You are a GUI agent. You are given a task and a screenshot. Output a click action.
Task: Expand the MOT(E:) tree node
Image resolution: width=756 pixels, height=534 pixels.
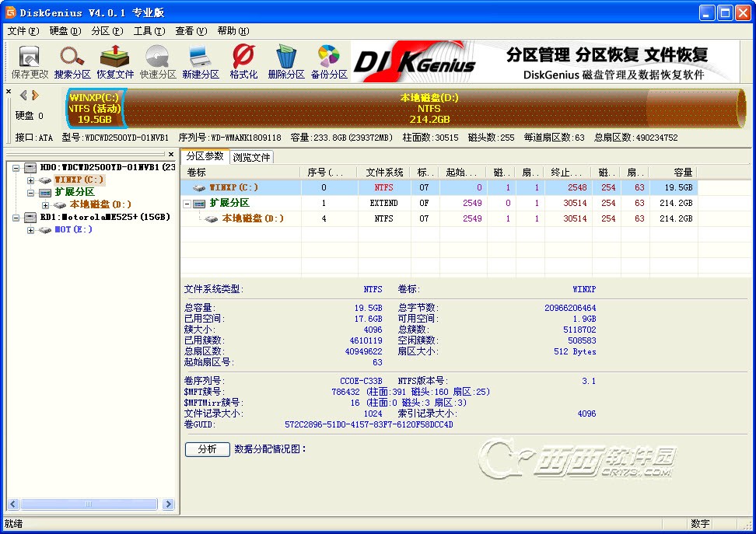(31, 230)
